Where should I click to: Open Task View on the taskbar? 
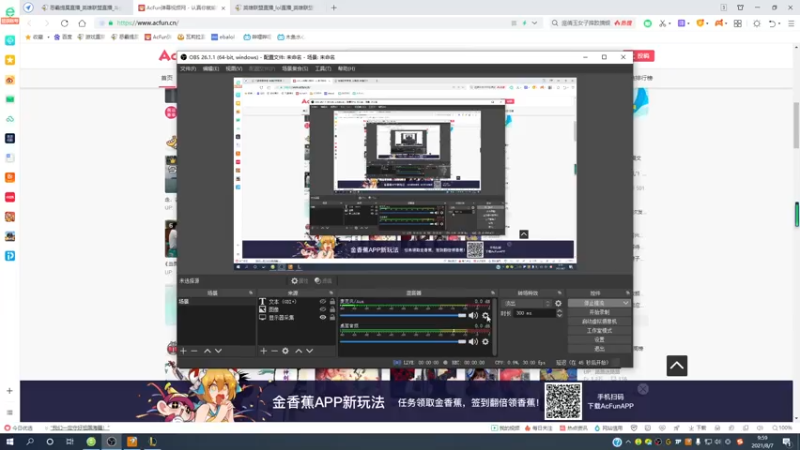[x=70, y=442]
